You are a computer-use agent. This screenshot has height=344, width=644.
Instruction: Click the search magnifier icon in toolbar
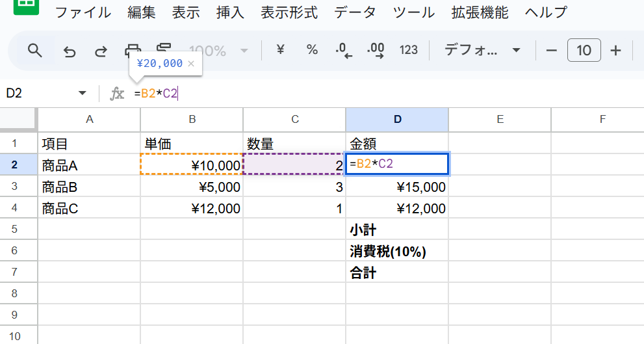34,51
